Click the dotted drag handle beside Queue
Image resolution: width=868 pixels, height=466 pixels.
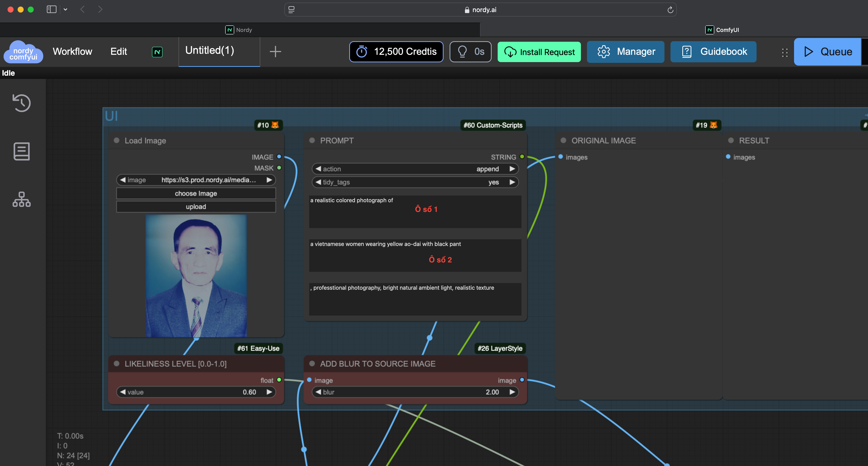pos(785,52)
